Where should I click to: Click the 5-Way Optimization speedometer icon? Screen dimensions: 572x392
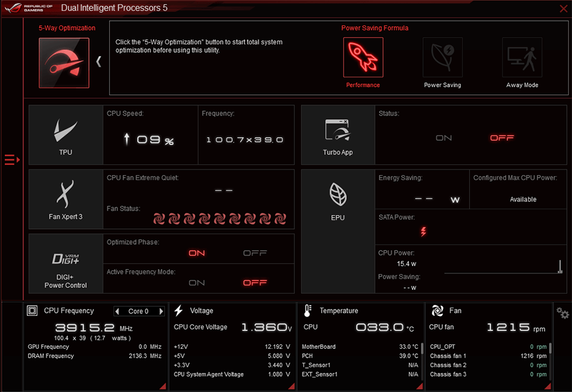tap(64, 63)
